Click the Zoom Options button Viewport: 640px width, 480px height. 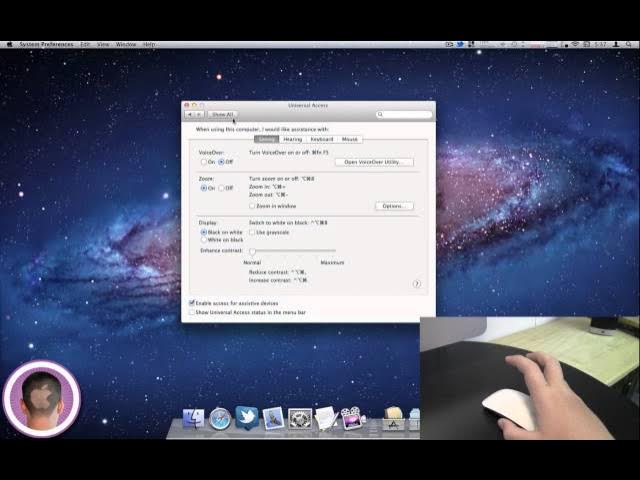(393, 206)
